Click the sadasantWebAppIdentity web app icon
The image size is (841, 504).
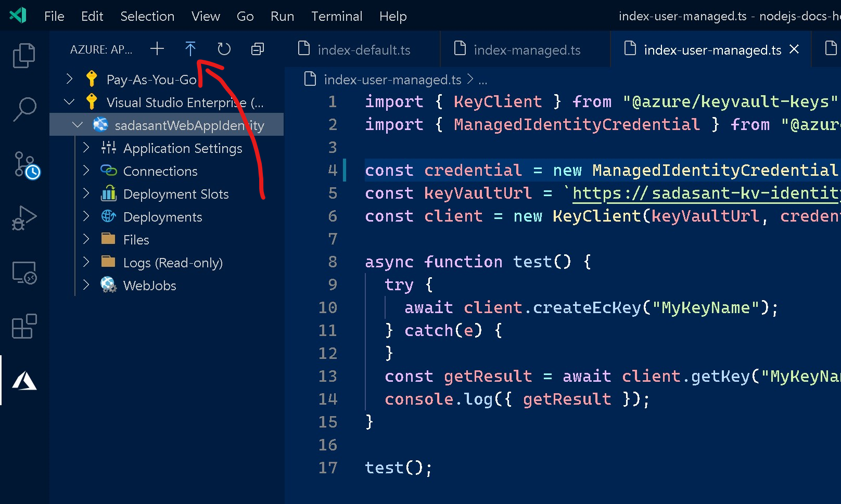(x=100, y=125)
